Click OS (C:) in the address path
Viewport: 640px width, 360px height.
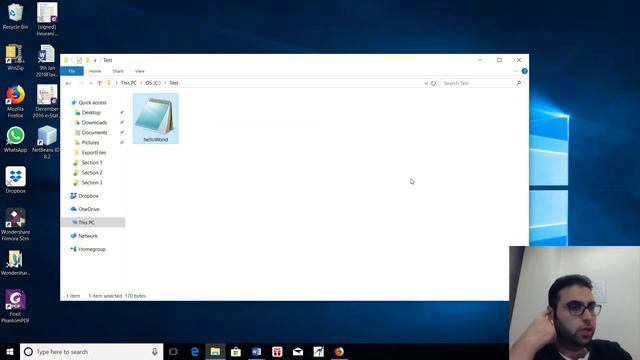153,83
